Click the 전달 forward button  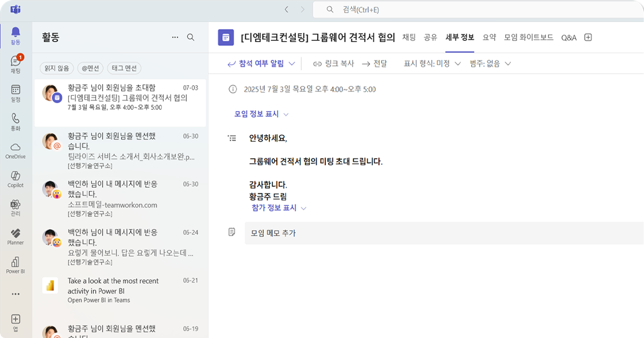point(374,64)
